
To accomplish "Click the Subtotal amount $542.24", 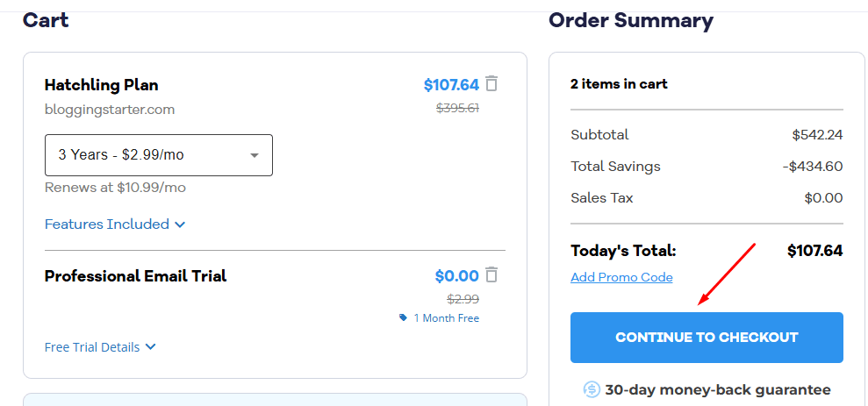I will (x=817, y=135).
